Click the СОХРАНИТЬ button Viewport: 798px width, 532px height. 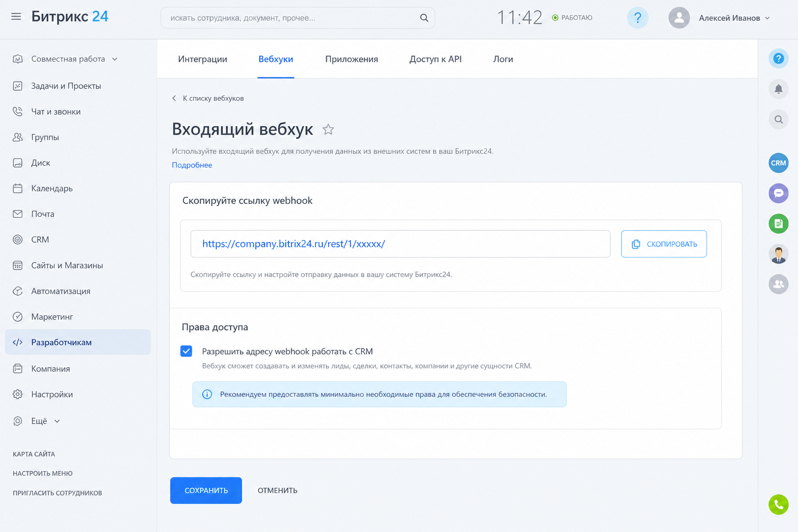pyautogui.click(x=206, y=490)
